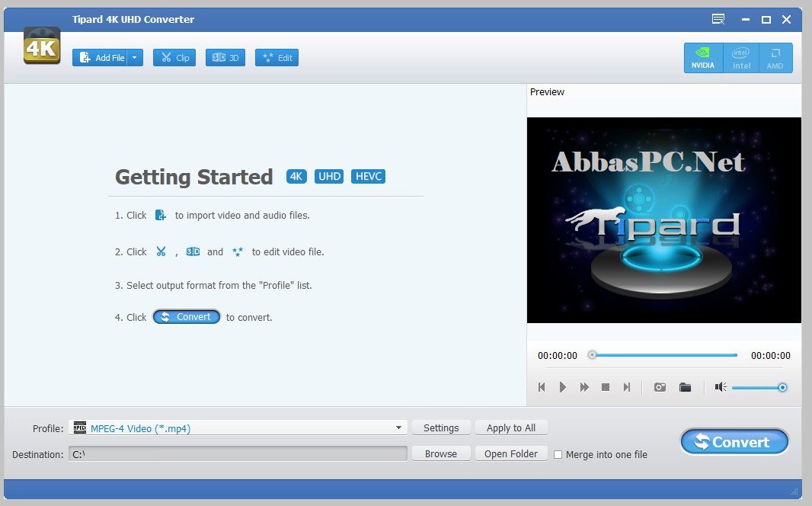Click the Tipard preview thumbnail

[x=664, y=220]
